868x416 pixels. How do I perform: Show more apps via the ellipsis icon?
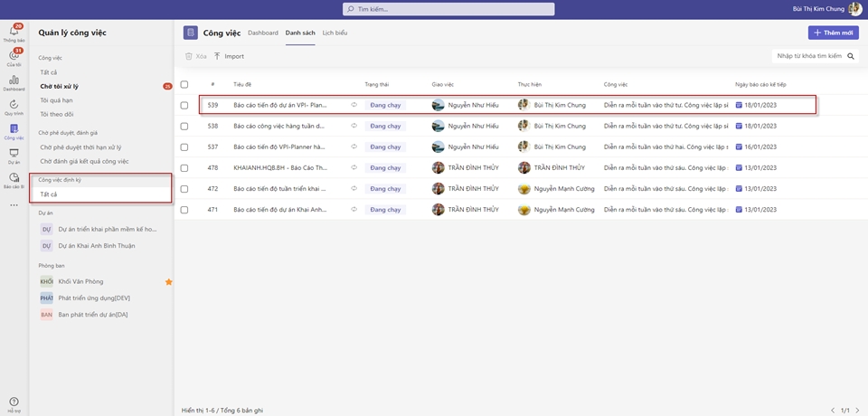click(14, 205)
